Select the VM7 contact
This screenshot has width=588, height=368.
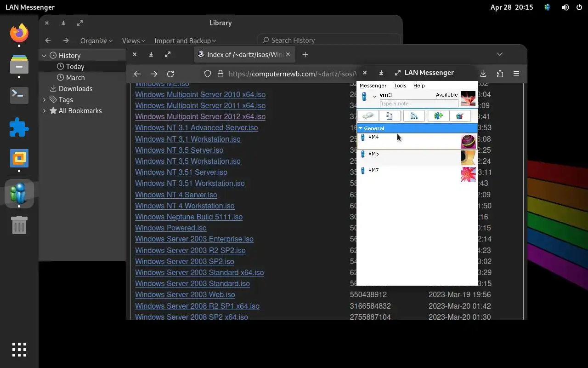pos(417,174)
